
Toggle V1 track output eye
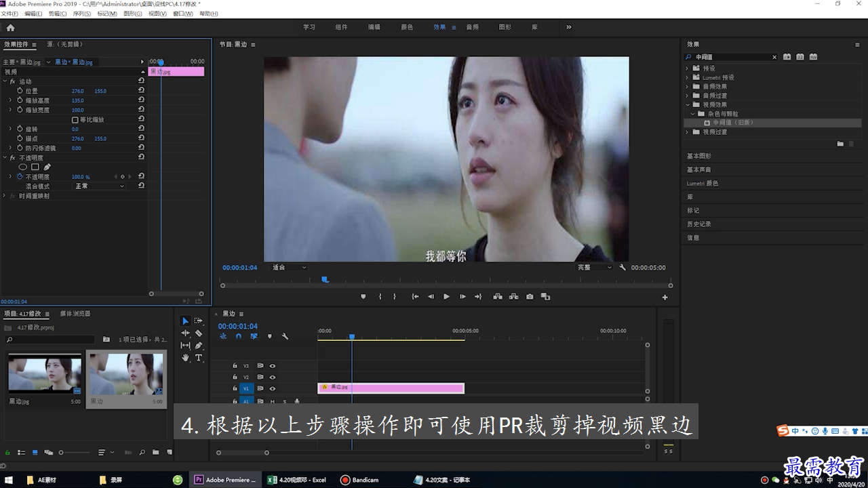[x=273, y=388]
